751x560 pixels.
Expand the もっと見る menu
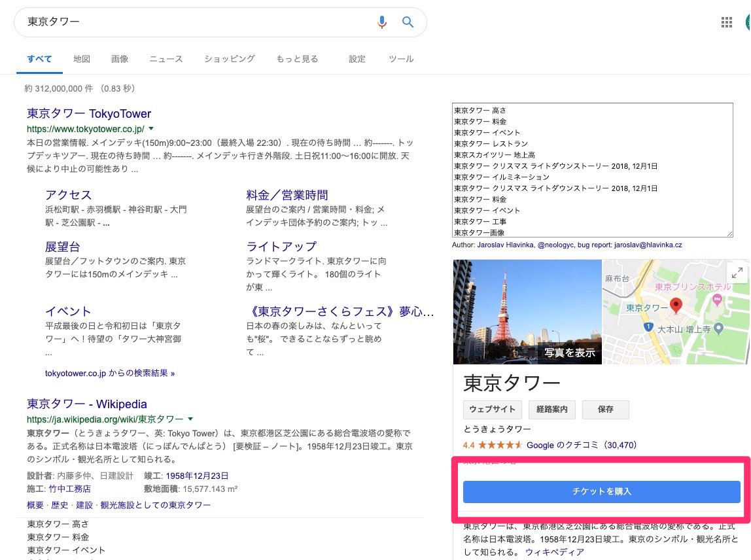pos(297,59)
